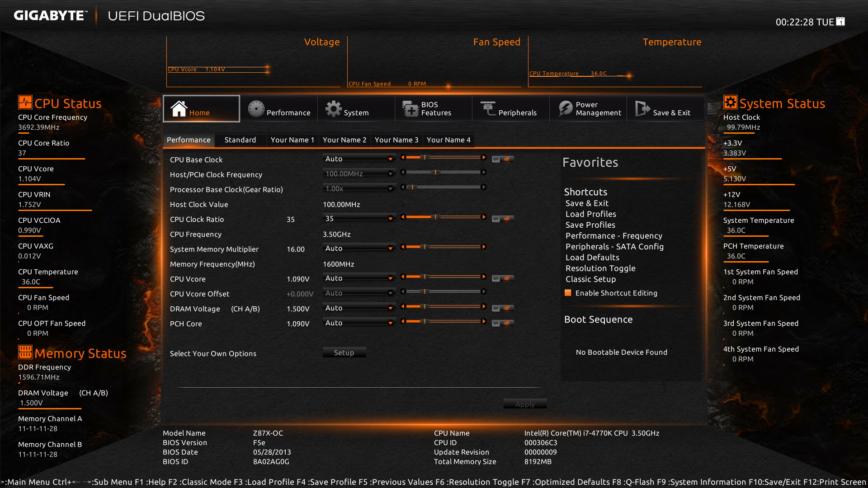
Task: Increase Host/PCIe Clock Frequency with right arrow
Action: point(484,172)
